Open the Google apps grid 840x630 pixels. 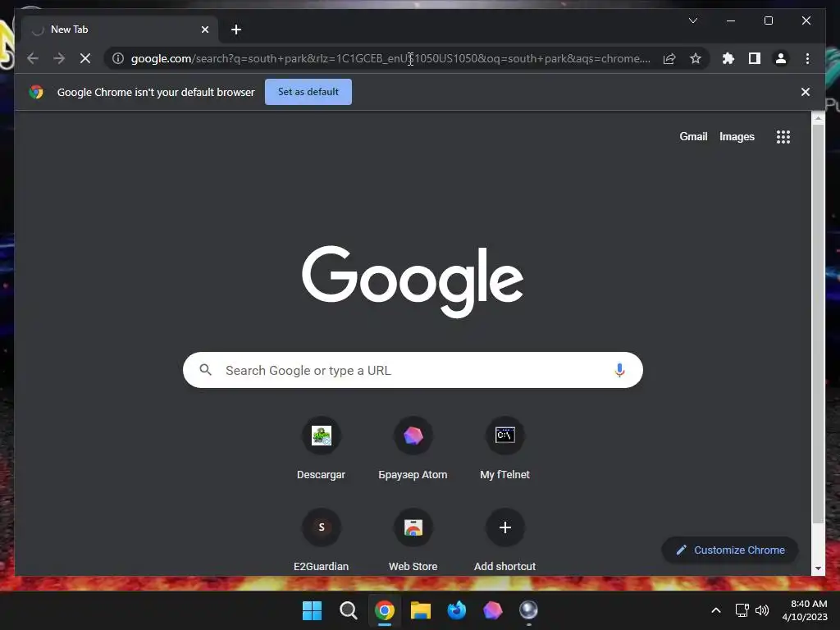pyautogui.click(x=783, y=137)
